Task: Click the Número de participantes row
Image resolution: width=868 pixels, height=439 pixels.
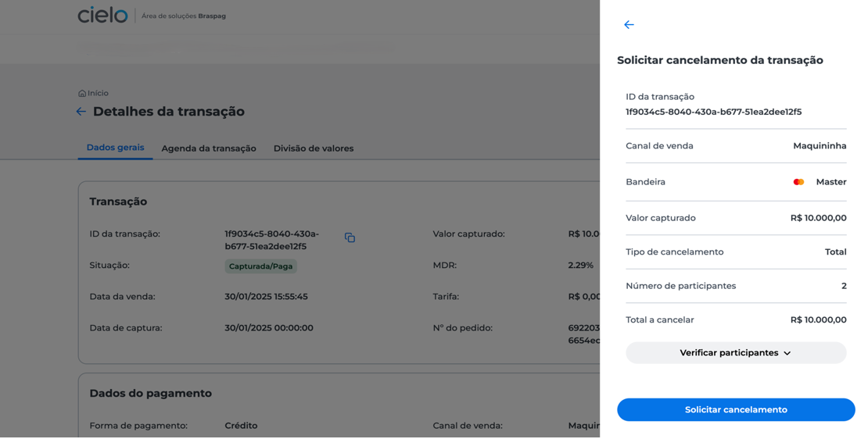Action: click(x=736, y=286)
